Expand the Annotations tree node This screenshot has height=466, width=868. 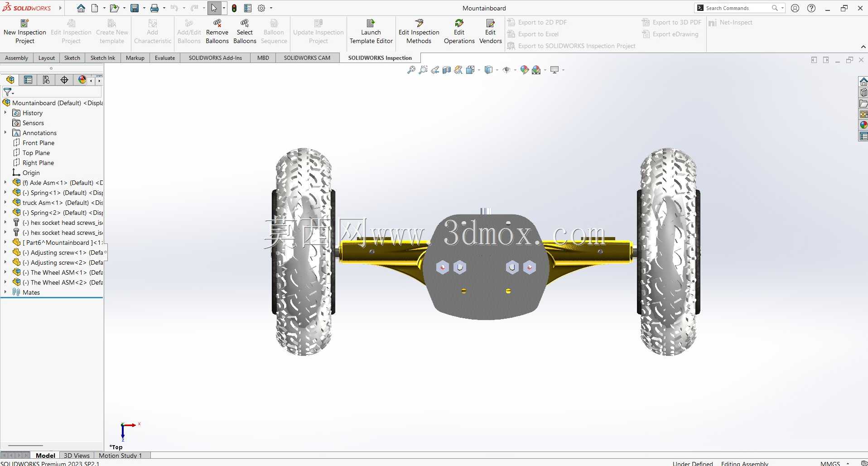coord(5,133)
